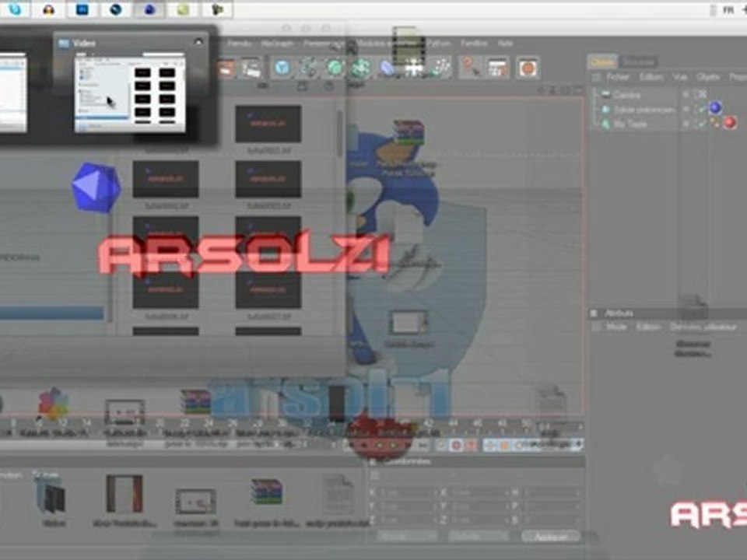Open Edition menu in object manager

pos(651,77)
